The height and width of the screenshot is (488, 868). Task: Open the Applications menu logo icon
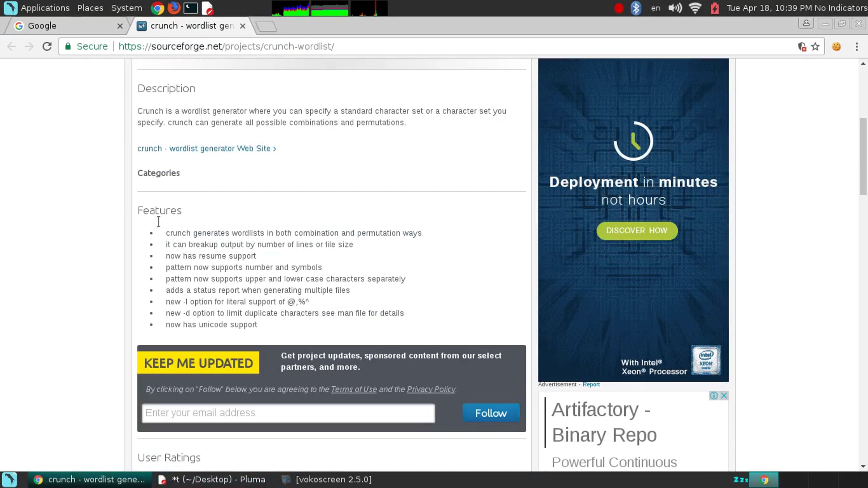coord(10,8)
